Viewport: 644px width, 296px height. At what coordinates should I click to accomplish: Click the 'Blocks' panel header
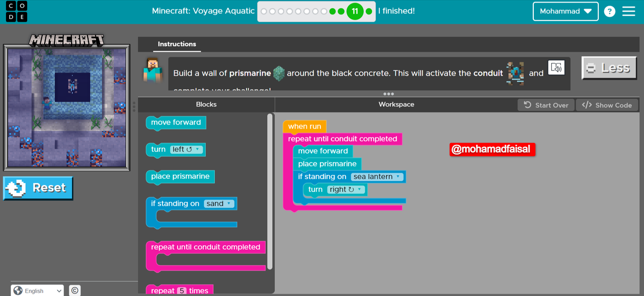tap(206, 104)
